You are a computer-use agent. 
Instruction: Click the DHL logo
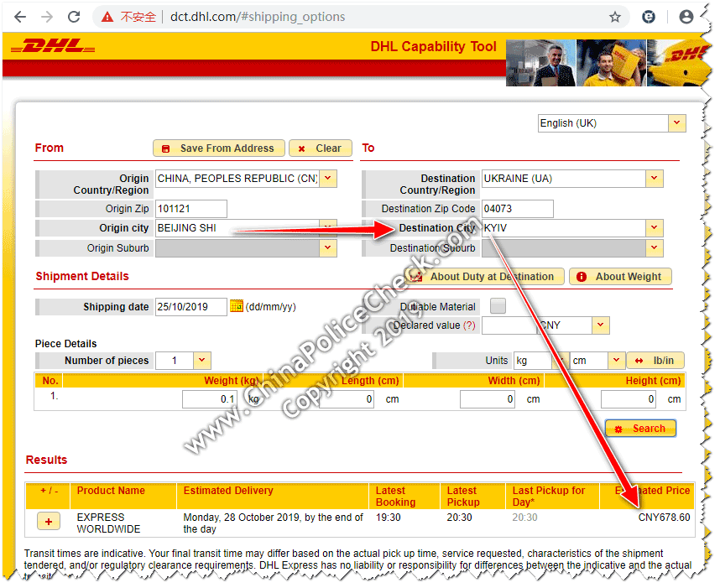tap(53, 46)
